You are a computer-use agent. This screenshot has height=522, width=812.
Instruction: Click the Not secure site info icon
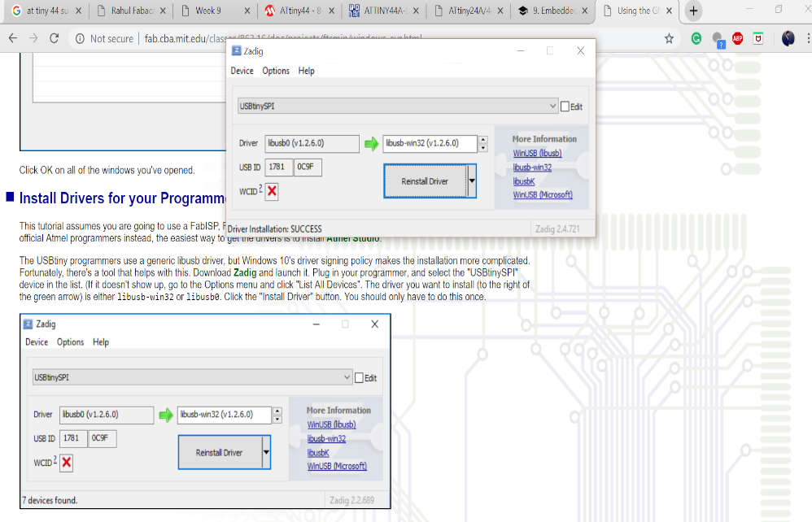[x=80, y=38]
